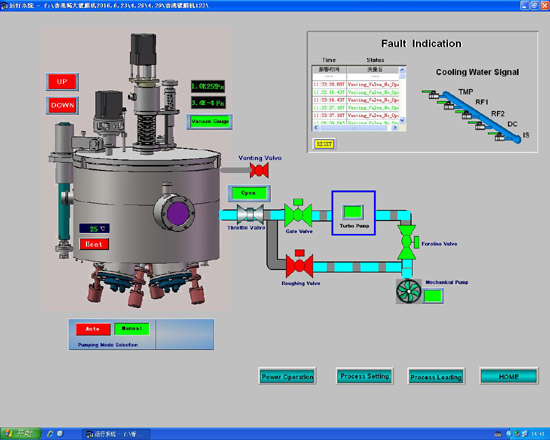Toggle the Vacuum Gauge button
This screenshot has height=440, width=550.
pyautogui.click(x=209, y=122)
